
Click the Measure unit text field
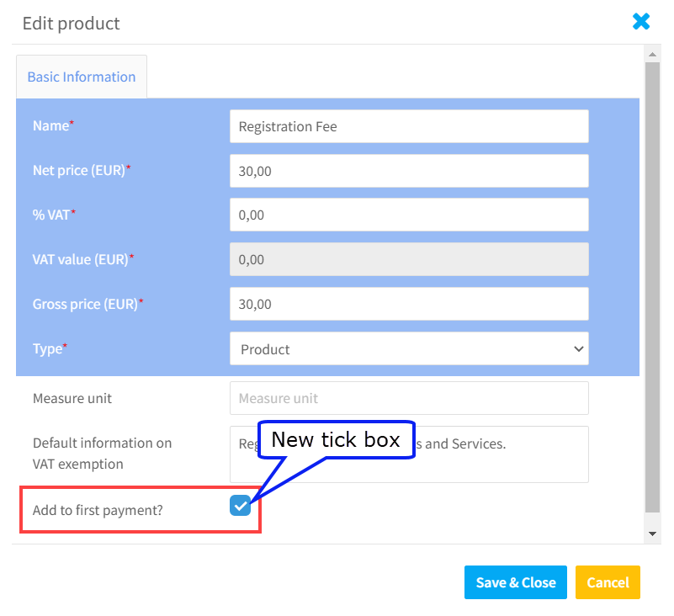pyautogui.click(x=409, y=398)
